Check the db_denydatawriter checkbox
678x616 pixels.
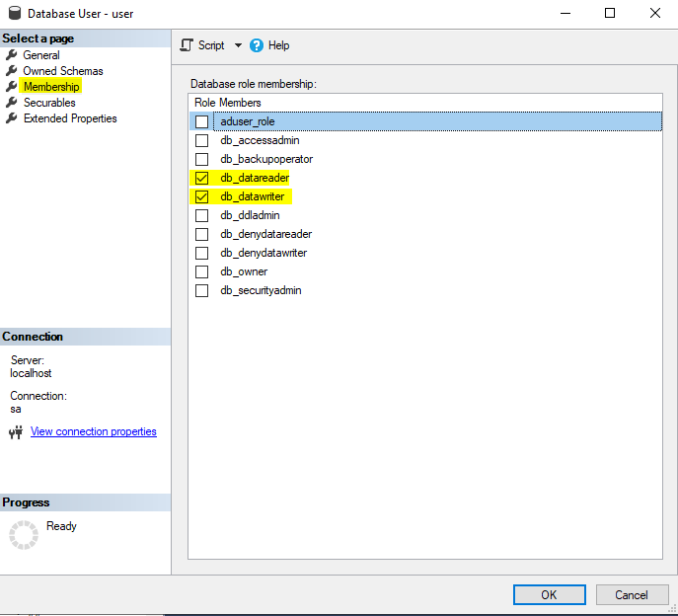201,253
